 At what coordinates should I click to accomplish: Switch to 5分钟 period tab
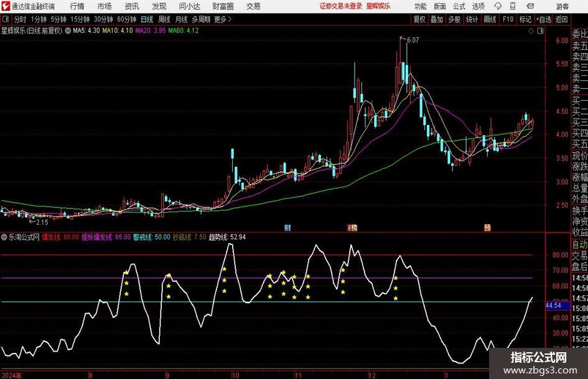pos(58,19)
